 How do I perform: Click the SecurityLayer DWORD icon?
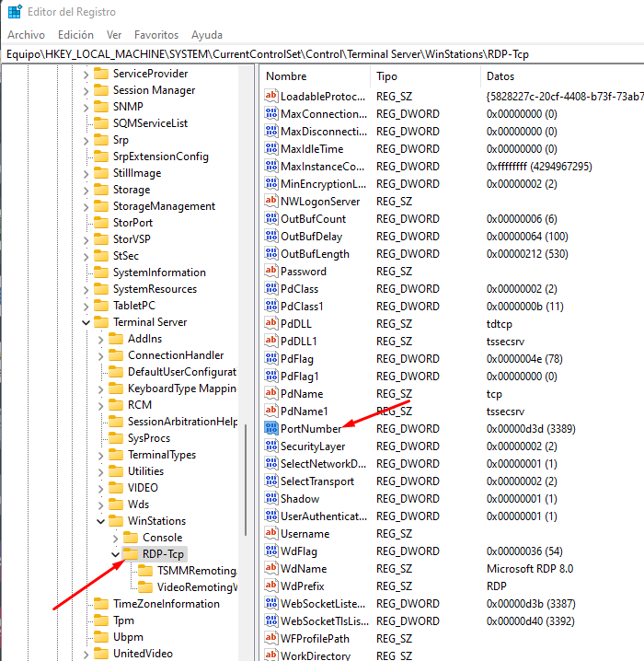[x=271, y=446]
